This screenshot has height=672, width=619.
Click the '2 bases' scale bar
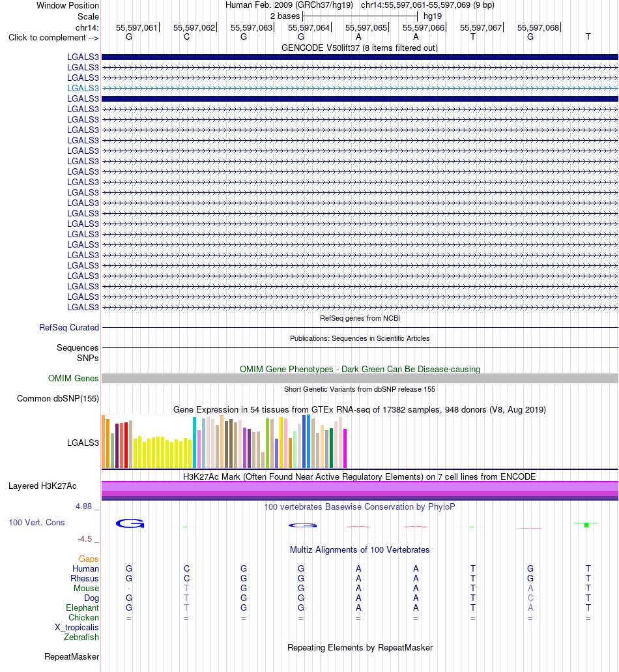point(360,16)
